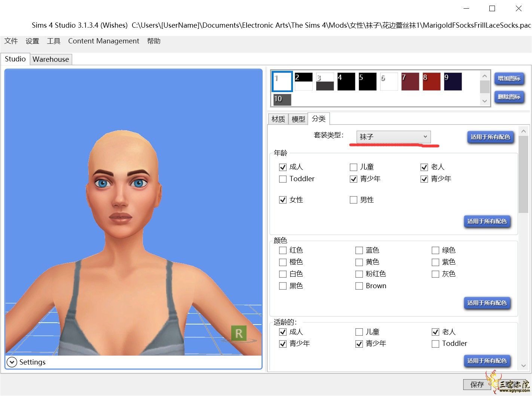Viewport: 532px width, 396px height.
Task: Check the 橙色 color checkbox
Action: [x=283, y=262]
